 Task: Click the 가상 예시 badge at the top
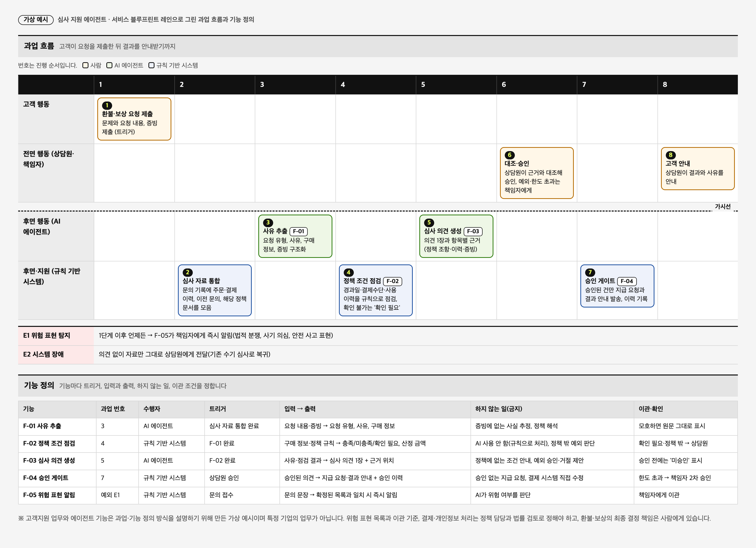pos(36,20)
